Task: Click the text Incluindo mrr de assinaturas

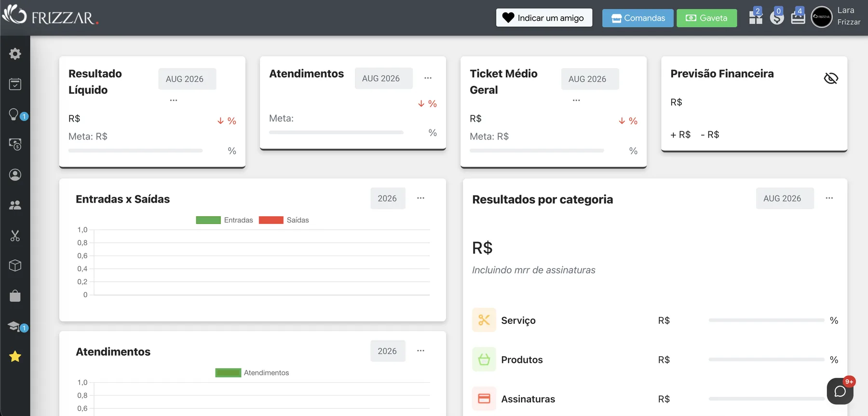Action: pyautogui.click(x=534, y=270)
